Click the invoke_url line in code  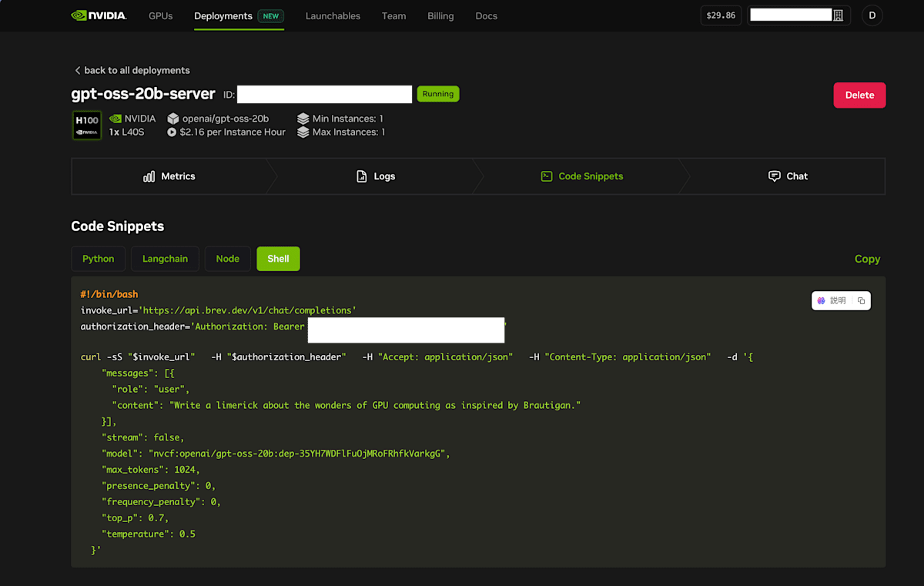point(219,310)
